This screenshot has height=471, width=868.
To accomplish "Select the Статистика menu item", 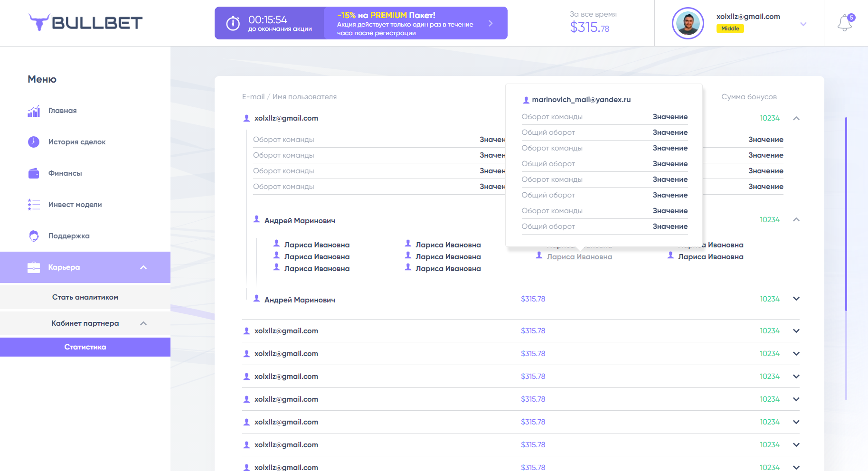I will [85, 347].
